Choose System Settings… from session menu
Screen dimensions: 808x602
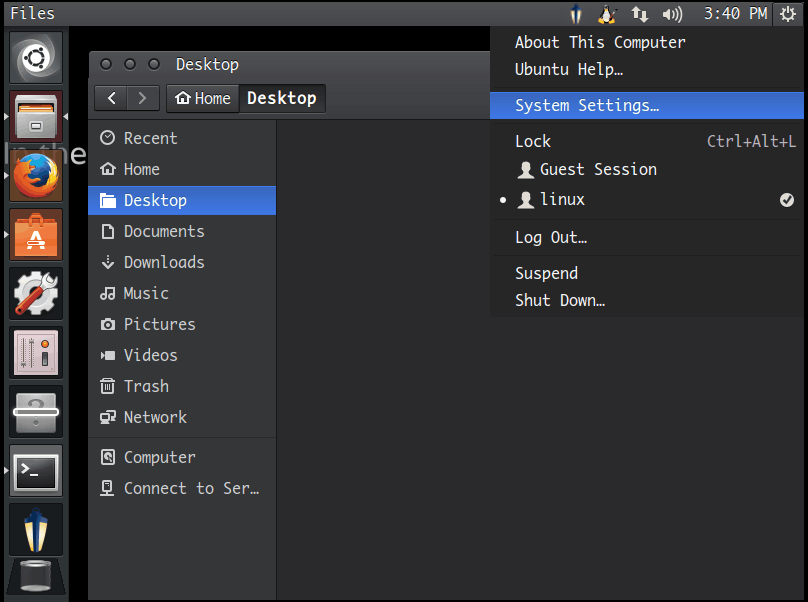[x=586, y=106]
